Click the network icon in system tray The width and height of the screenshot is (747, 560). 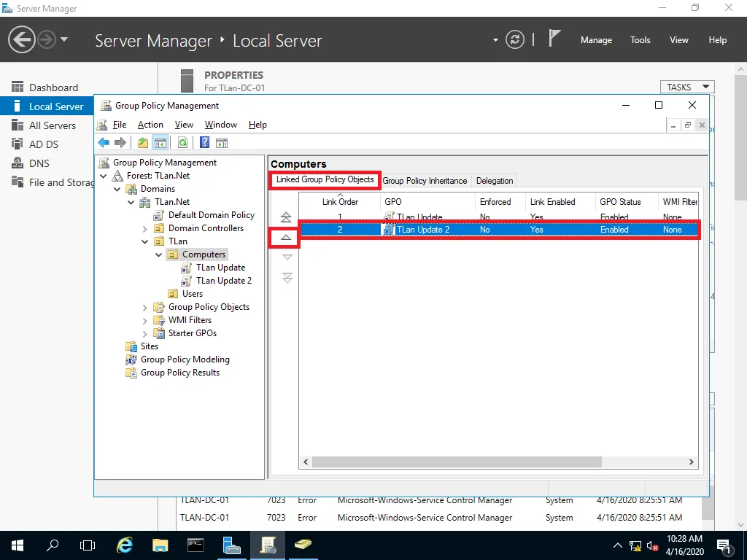pos(635,546)
